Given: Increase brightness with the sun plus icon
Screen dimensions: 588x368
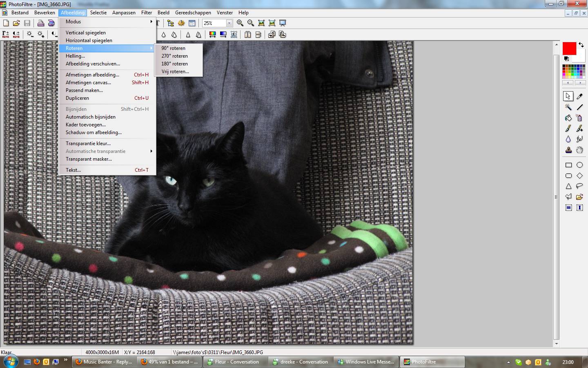Looking at the screenshot, I should point(41,34).
